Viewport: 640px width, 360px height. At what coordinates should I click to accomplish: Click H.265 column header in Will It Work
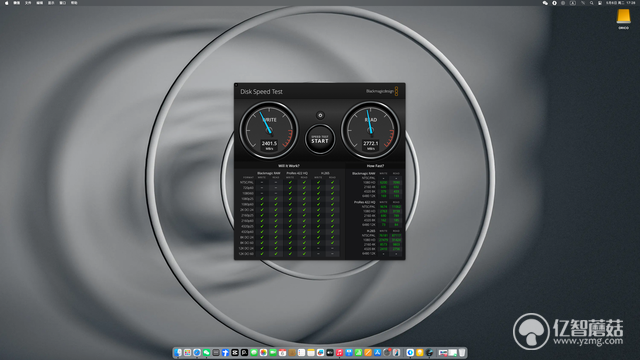(x=325, y=173)
